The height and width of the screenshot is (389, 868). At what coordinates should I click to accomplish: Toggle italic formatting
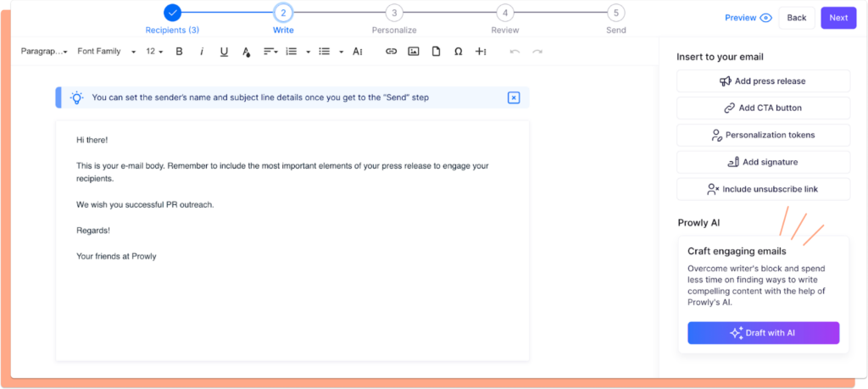pos(201,52)
